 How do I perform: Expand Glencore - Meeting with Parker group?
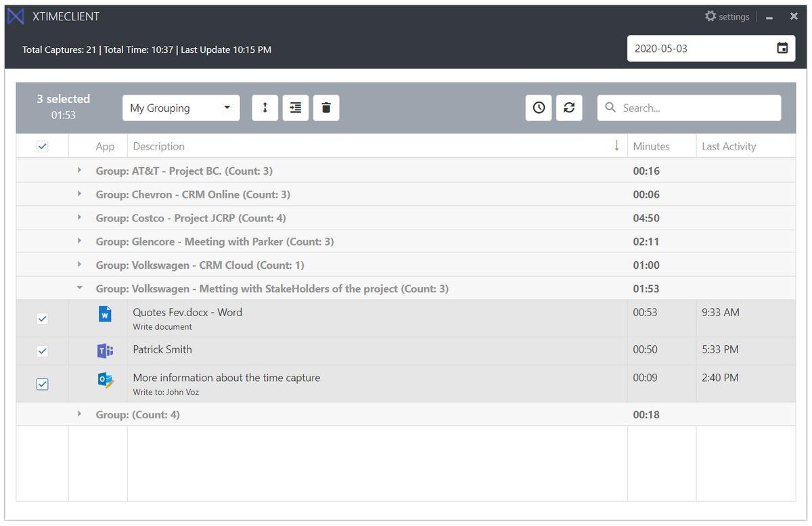79,241
